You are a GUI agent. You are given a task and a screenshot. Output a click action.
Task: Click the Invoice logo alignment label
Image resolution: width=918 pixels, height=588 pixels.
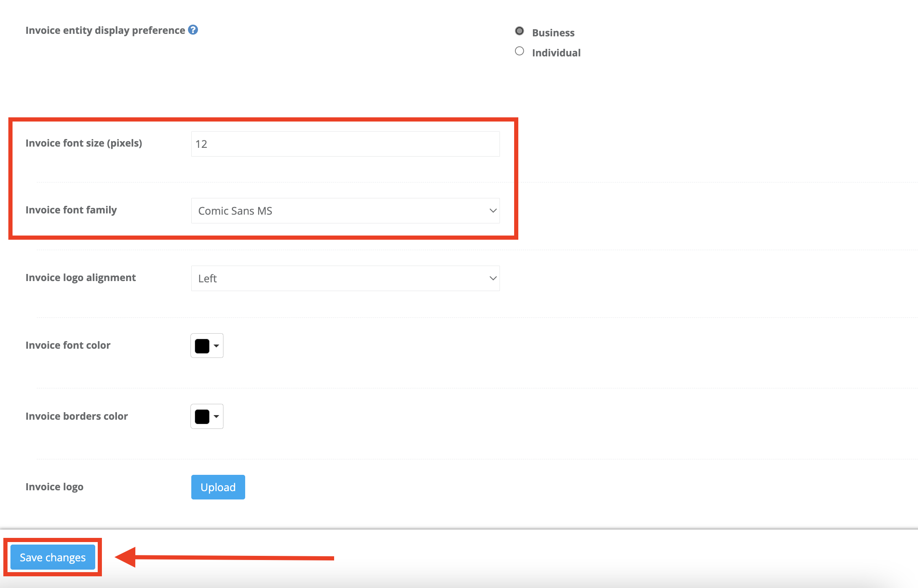(x=81, y=278)
